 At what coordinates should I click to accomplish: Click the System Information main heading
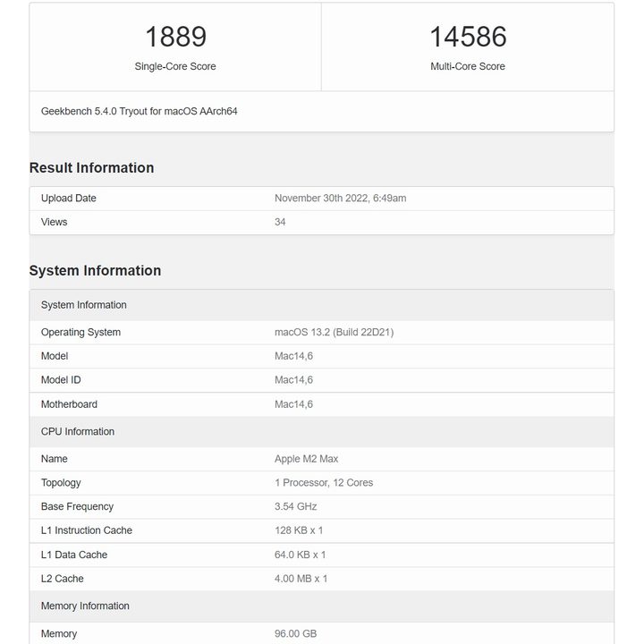pos(96,271)
